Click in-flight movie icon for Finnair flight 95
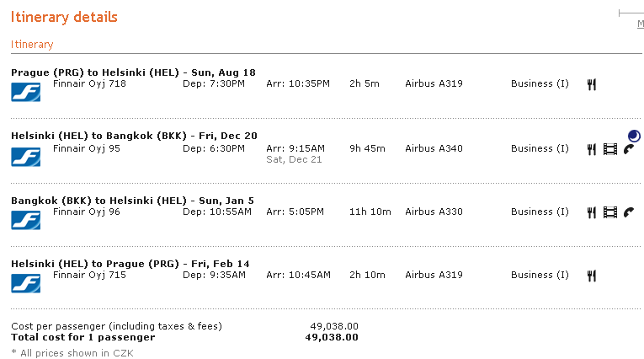 (610, 149)
